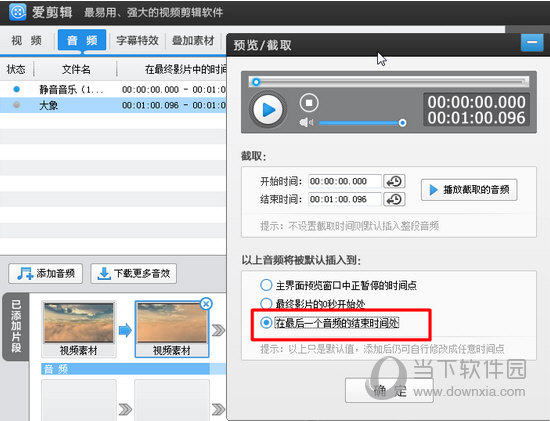The height and width of the screenshot is (421, 550).
Task: Click the gray chevron after second clip
Action: 219,330
